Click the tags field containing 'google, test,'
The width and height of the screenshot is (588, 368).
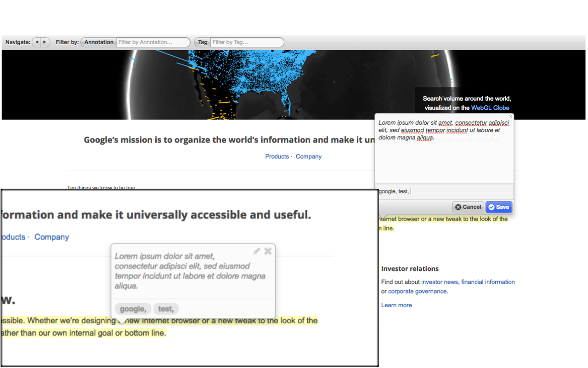pos(444,191)
